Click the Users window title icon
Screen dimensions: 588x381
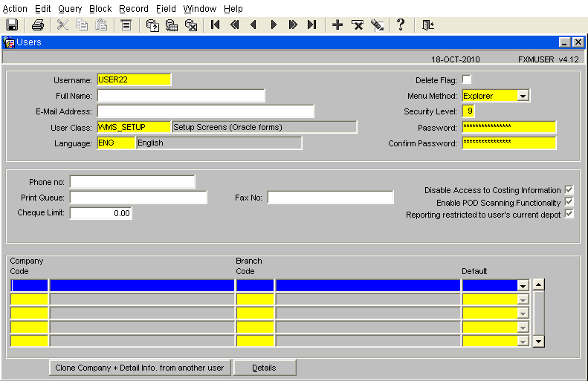tap(9, 42)
